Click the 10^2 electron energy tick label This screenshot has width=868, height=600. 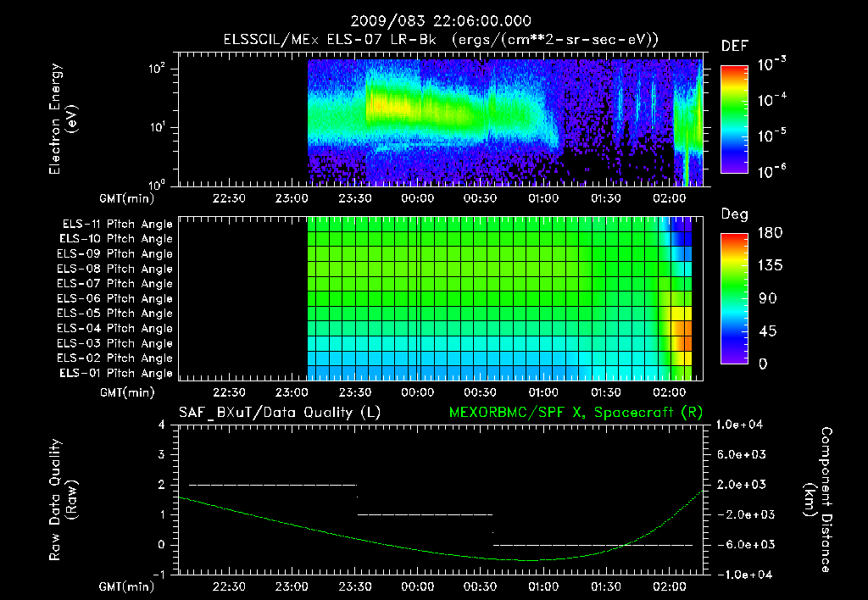coord(157,69)
